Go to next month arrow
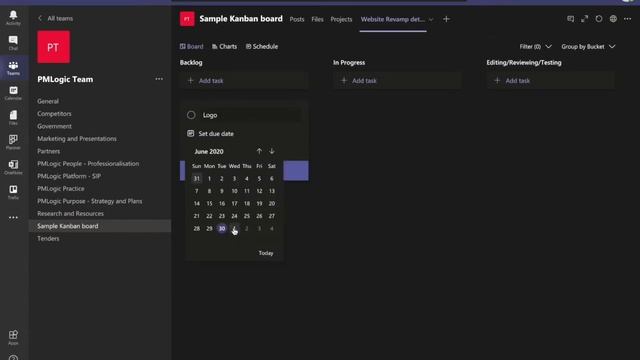640x360 pixels. point(272,151)
